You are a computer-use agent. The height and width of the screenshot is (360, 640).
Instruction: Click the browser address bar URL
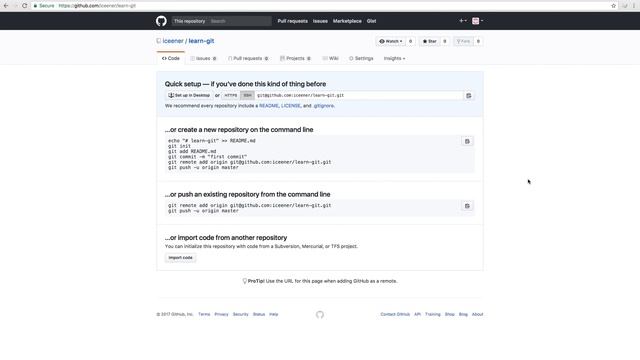coord(97,6)
